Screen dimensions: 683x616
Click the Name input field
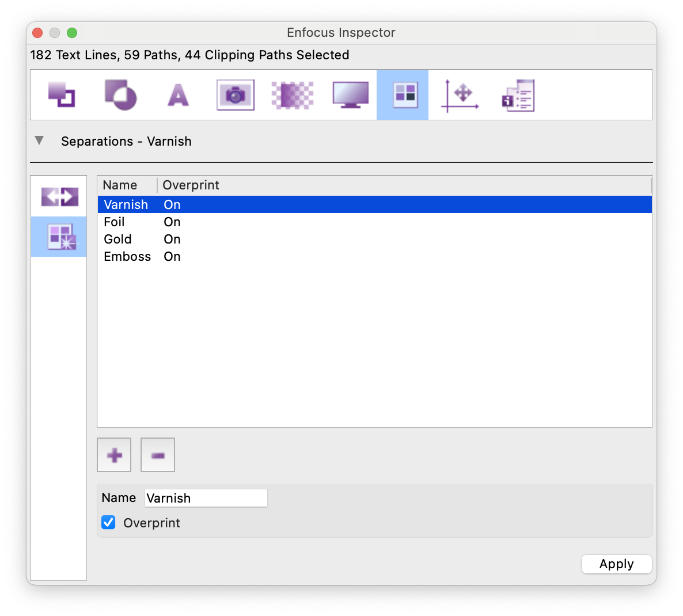[206, 498]
